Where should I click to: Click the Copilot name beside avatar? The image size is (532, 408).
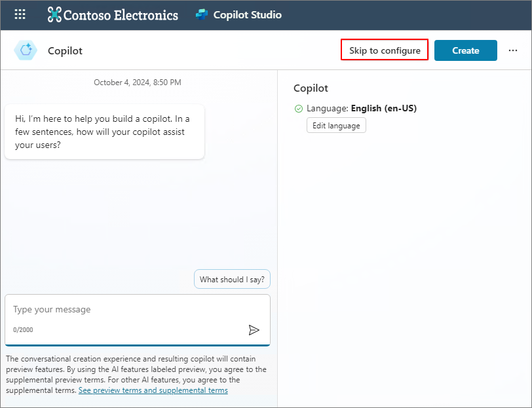[65, 50]
